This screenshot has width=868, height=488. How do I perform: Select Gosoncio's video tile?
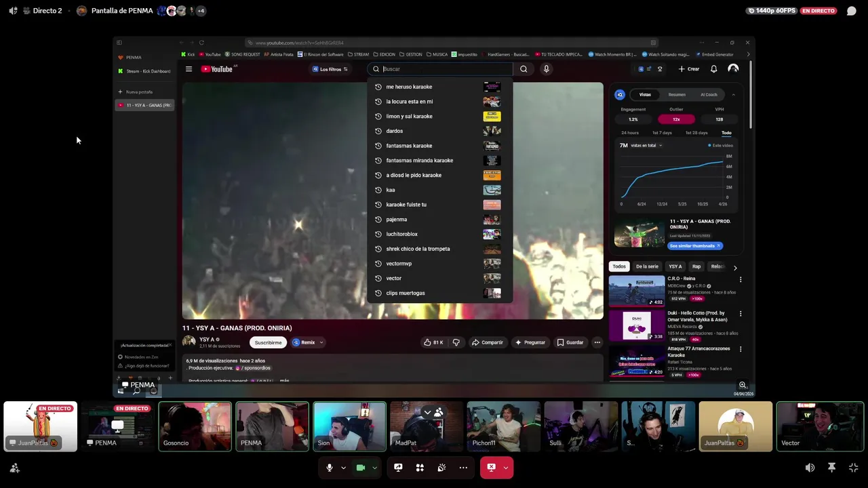click(195, 426)
